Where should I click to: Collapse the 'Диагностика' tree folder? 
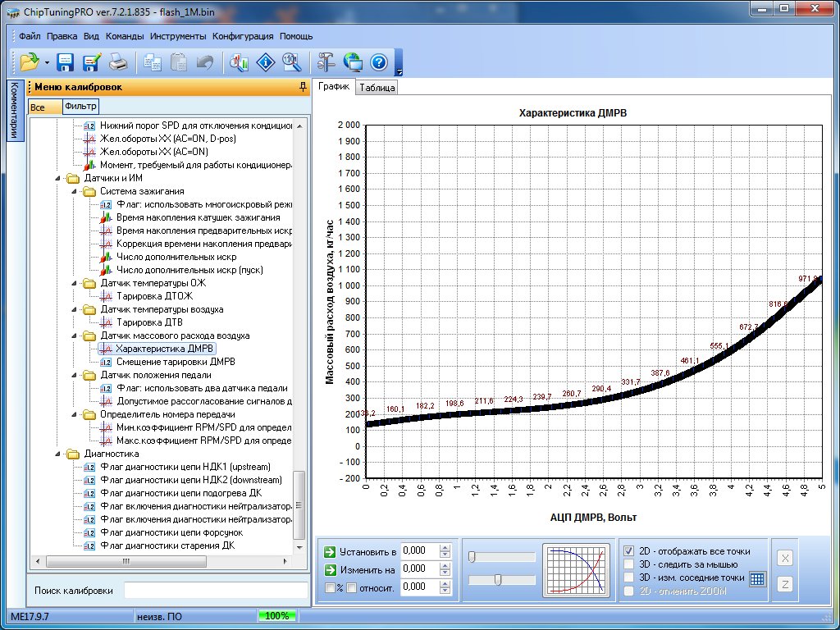click(x=58, y=454)
